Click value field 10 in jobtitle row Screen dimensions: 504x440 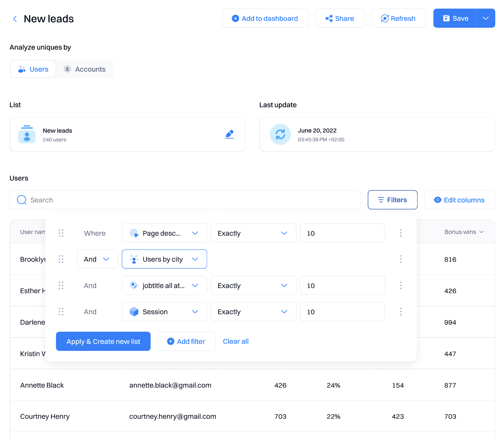(342, 285)
